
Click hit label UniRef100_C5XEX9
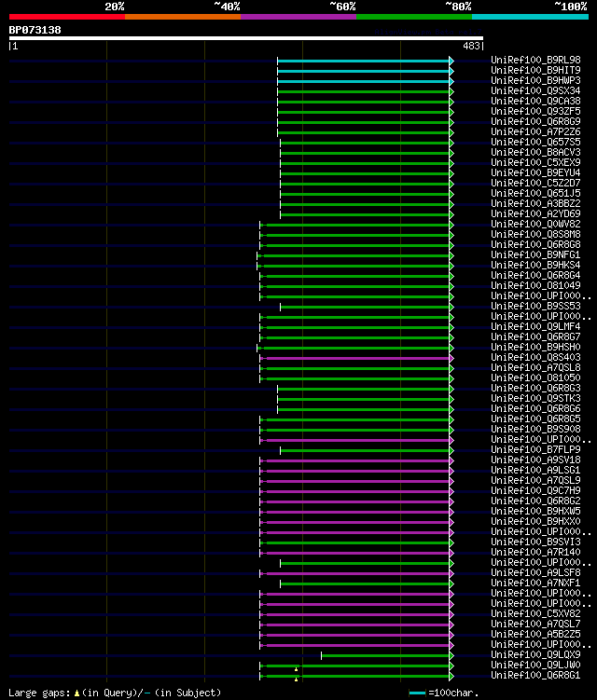tap(535, 162)
